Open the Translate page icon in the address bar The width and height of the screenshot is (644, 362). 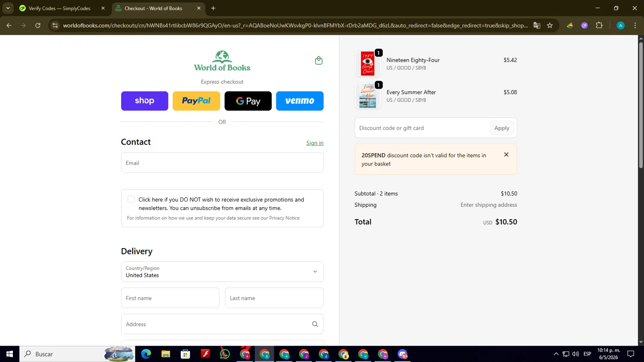click(537, 25)
